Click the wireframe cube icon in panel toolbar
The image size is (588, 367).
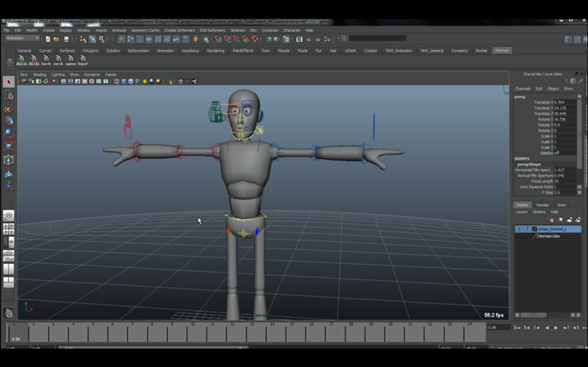[x=117, y=82]
